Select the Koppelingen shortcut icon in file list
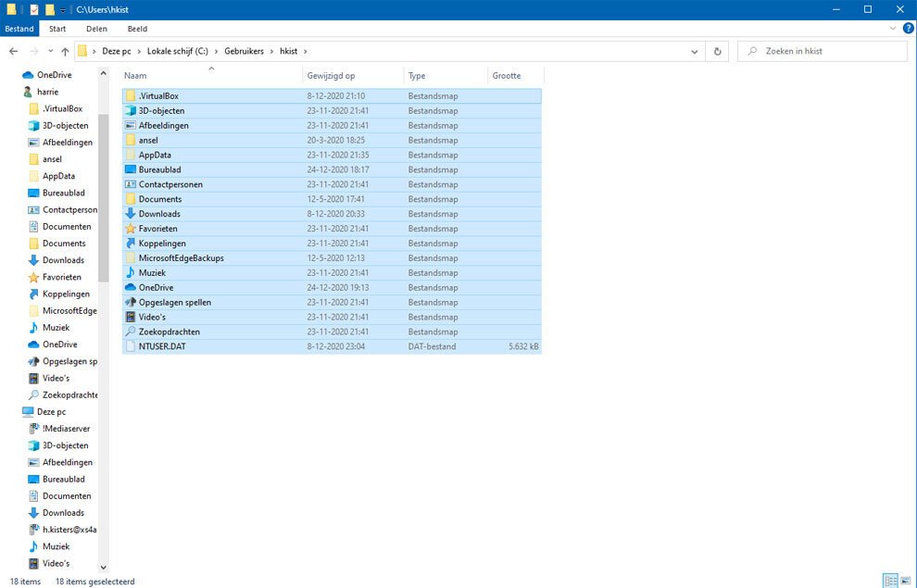 pos(131,244)
